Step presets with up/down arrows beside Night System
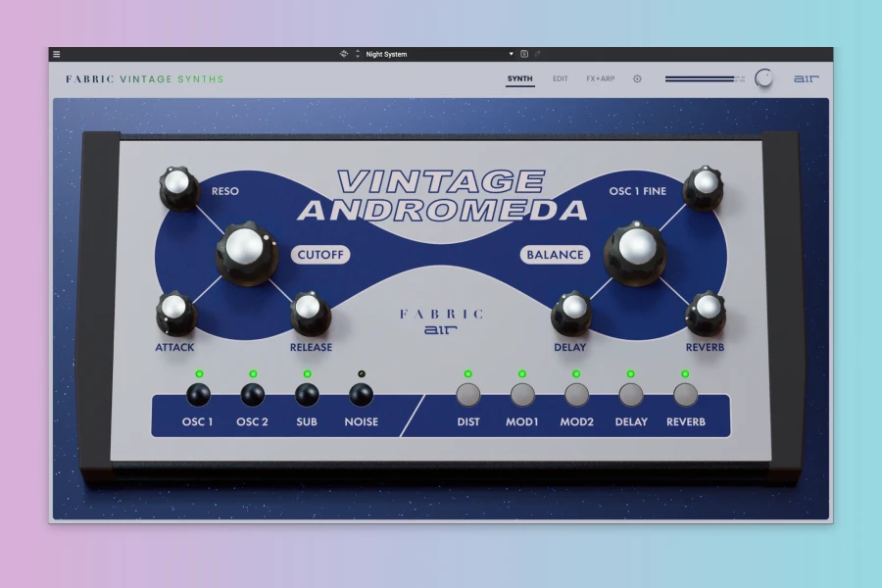This screenshot has height=588, width=882. pyautogui.click(x=357, y=54)
